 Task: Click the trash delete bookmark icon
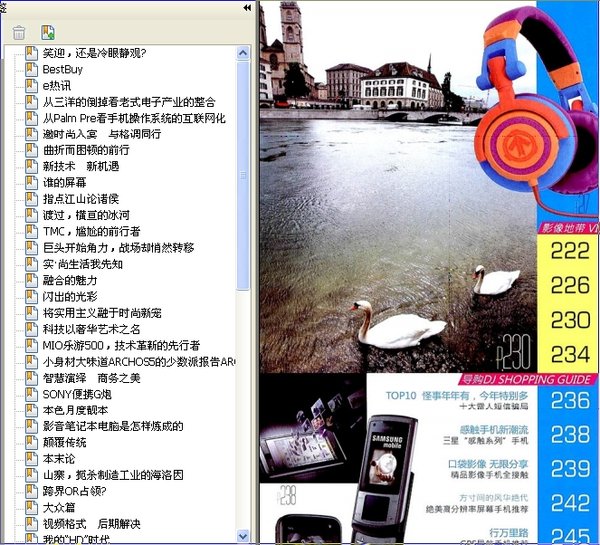click(x=18, y=33)
